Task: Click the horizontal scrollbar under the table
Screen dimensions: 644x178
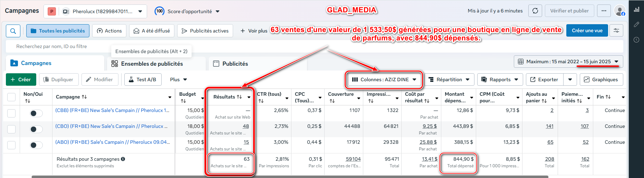Action: (x=290, y=177)
